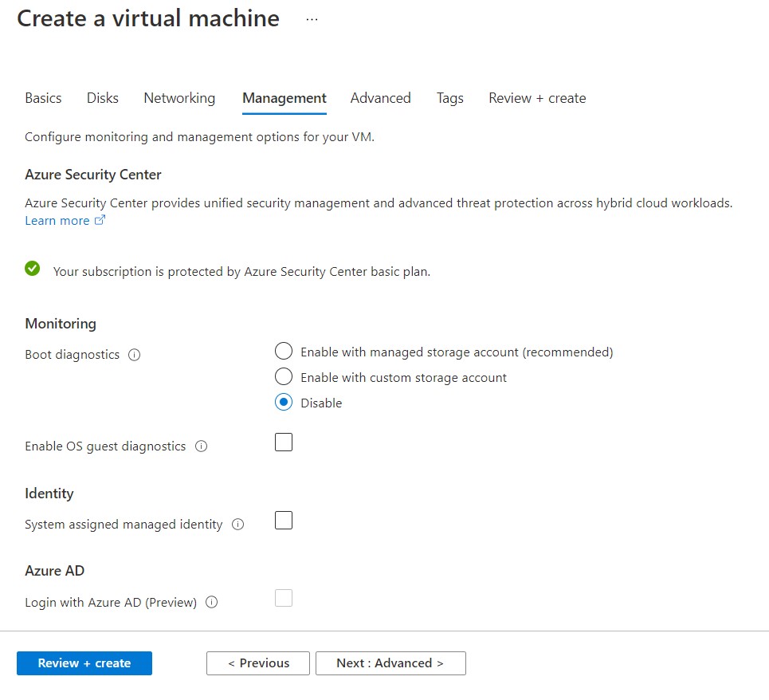The height and width of the screenshot is (700, 769).
Task: Tick the Login with Azure AD checkbox
Action: pos(284,598)
